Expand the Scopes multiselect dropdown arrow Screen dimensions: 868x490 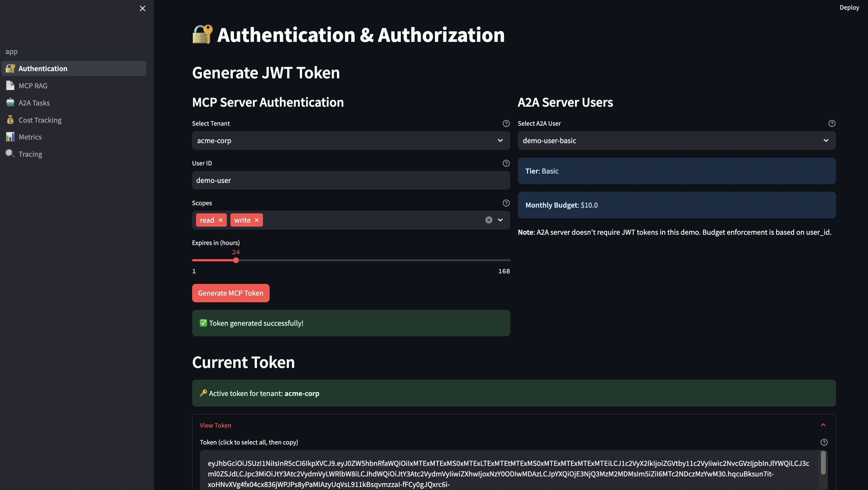tap(500, 220)
